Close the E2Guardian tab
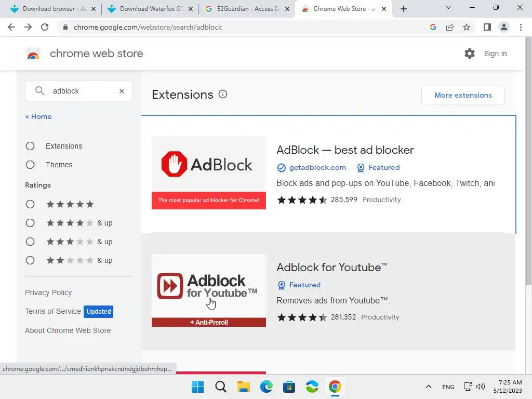The image size is (532, 399). (287, 9)
